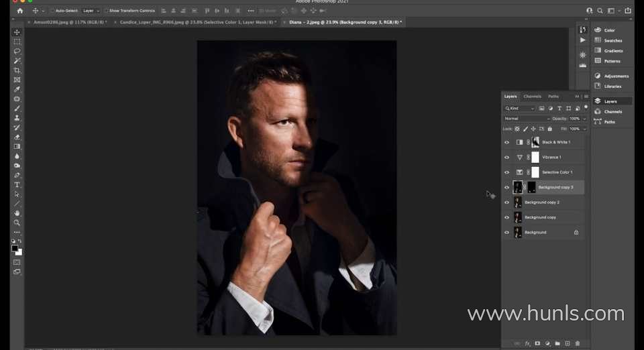This screenshot has width=644, height=350.
Task: Switch to the Paths tab in Layers panel
Action: [553, 97]
